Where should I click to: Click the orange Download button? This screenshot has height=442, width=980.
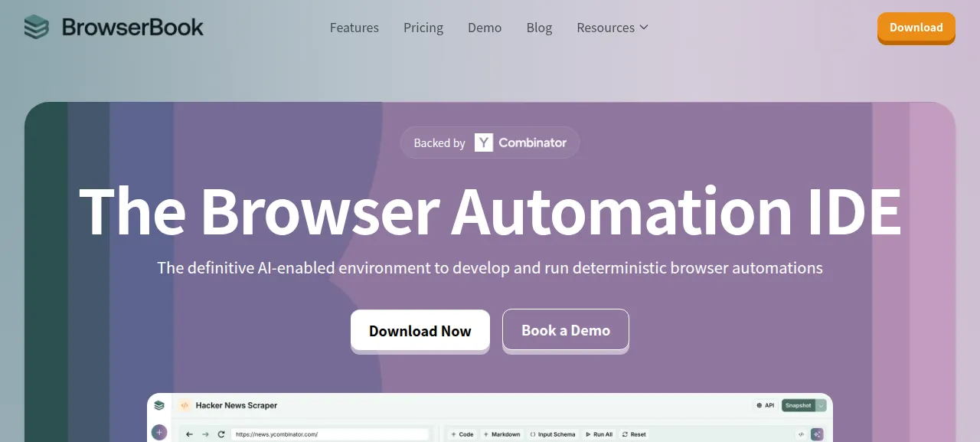pos(916,28)
